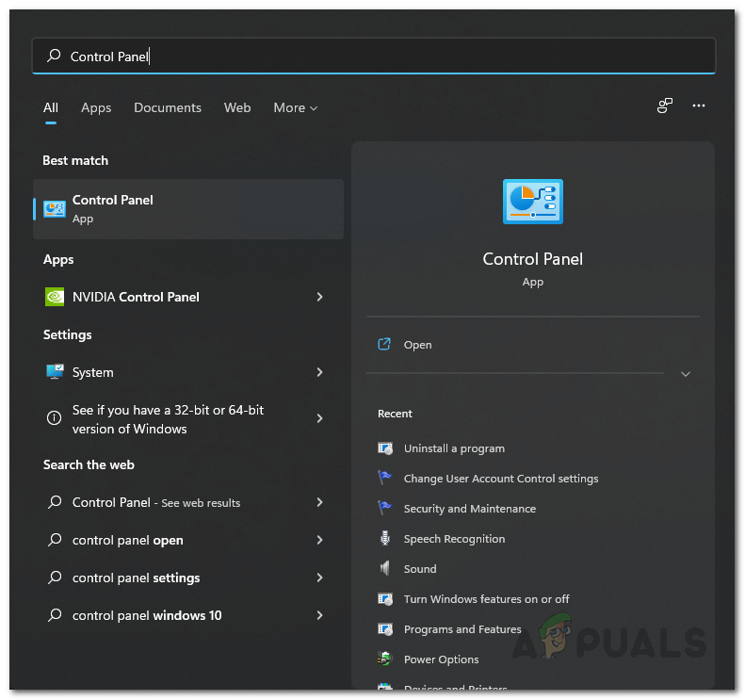Click flag icon for User Account Control settings
Image resolution: width=745 pixels, height=700 pixels.
pyautogui.click(x=385, y=478)
